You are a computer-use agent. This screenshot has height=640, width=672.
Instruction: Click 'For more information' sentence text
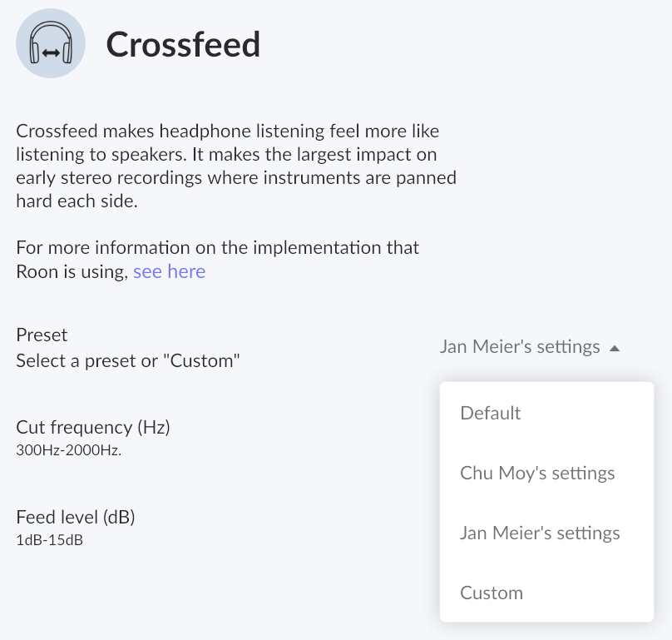(218, 248)
